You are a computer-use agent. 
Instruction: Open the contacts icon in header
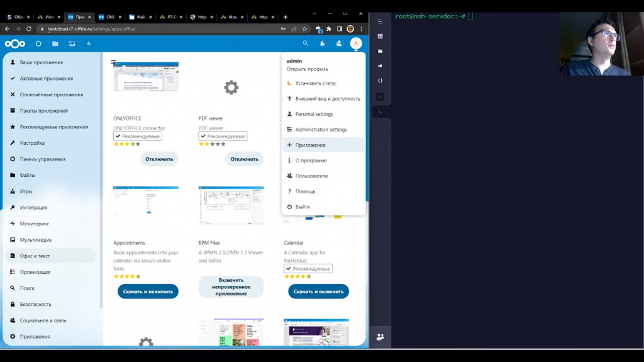coord(339,43)
